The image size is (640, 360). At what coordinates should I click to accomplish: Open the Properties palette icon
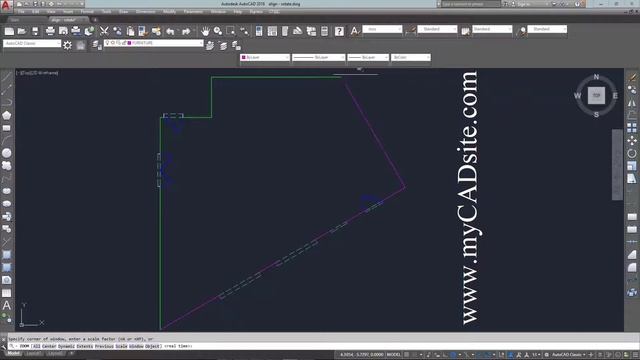259,31
